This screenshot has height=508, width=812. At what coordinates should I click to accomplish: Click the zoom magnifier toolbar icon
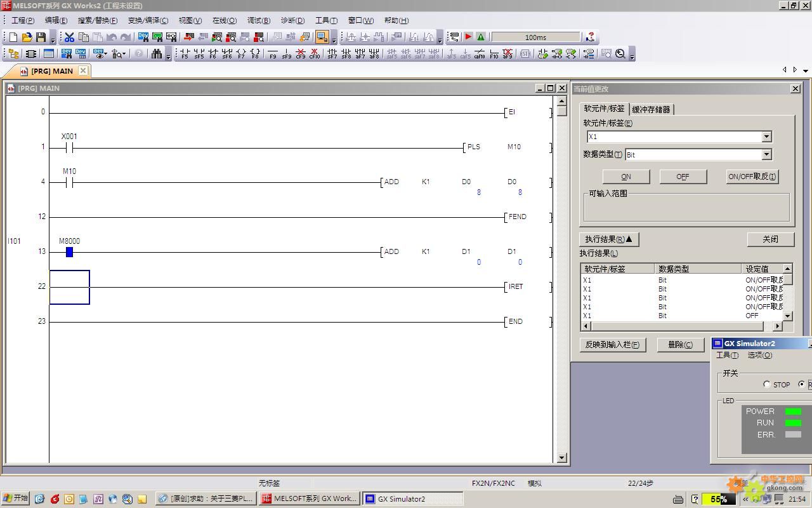[x=620, y=54]
